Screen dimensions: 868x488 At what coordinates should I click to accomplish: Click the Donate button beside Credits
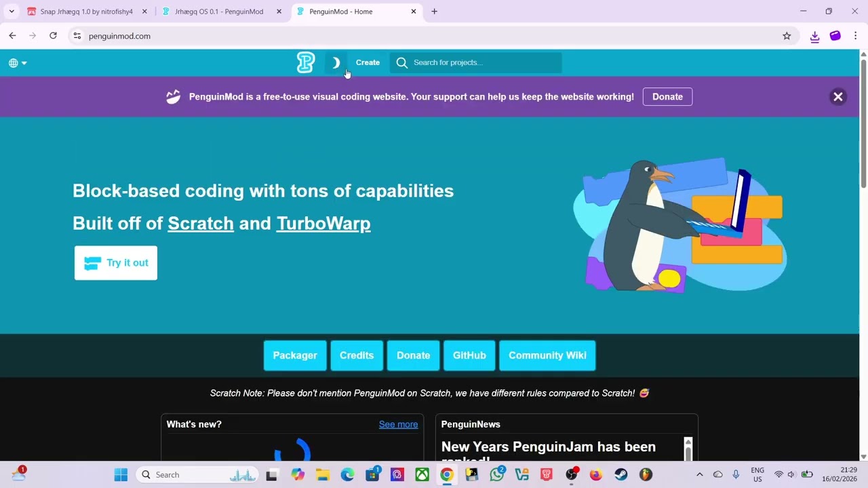[413, 356]
